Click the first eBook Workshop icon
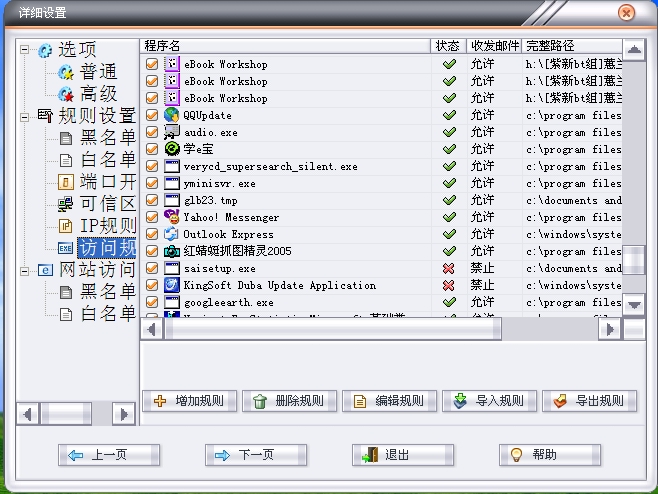The image size is (658, 494). coord(172,64)
